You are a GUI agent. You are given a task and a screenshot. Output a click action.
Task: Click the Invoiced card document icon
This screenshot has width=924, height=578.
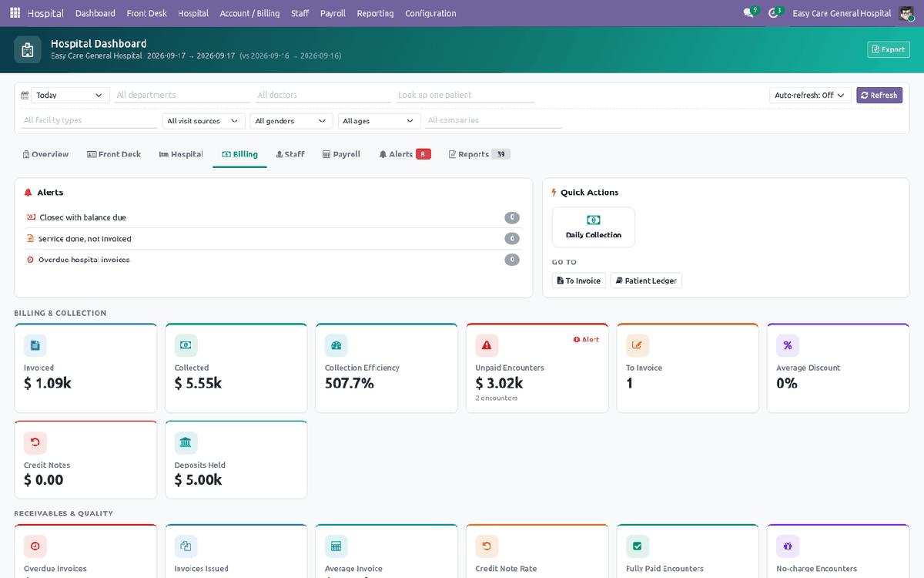pyautogui.click(x=35, y=345)
